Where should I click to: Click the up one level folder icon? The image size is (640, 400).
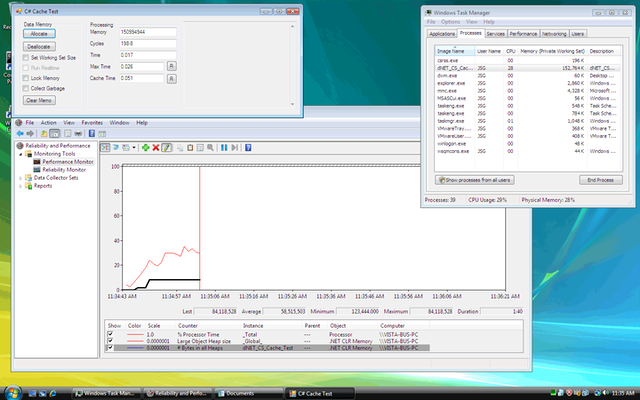44,133
